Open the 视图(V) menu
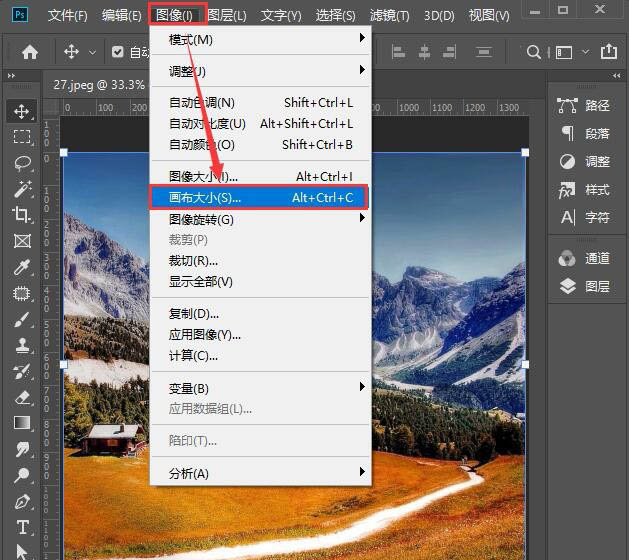Image resolution: width=629 pixels, height=560 pixels. 489,15
